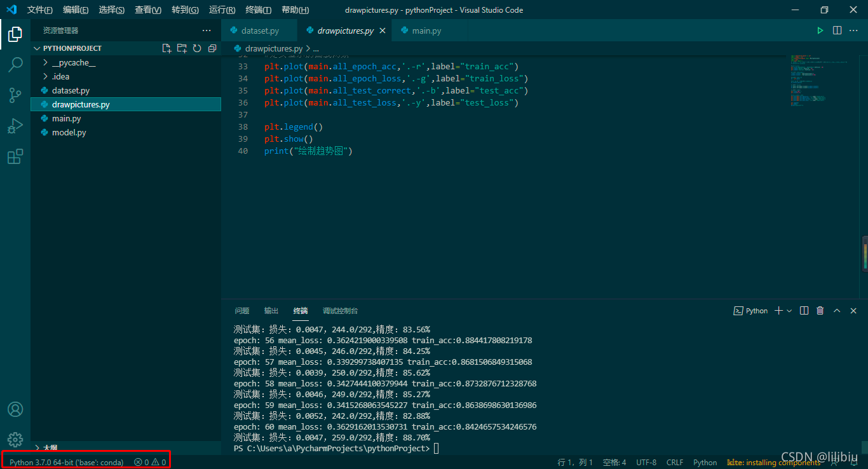Screen dimensions: 868x469
Task: Click the New Folder icon in explorer header
Action: tap(182, 48)
